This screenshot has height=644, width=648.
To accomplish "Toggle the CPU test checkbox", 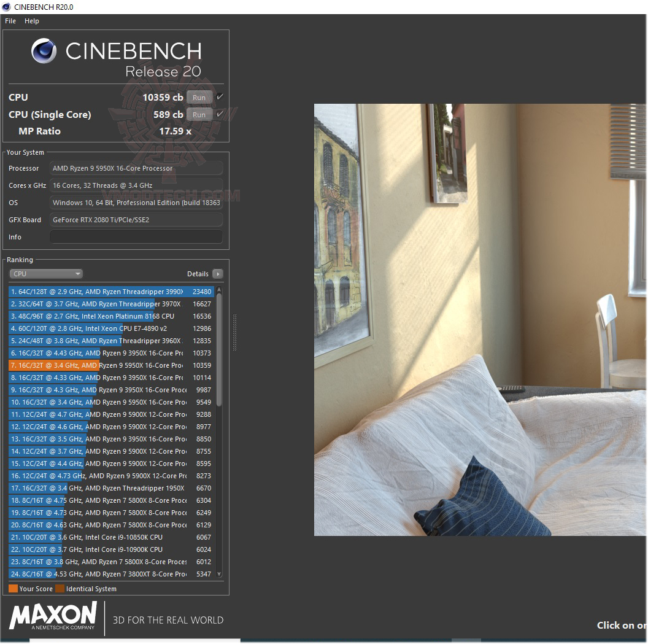I will coord(220,97).
